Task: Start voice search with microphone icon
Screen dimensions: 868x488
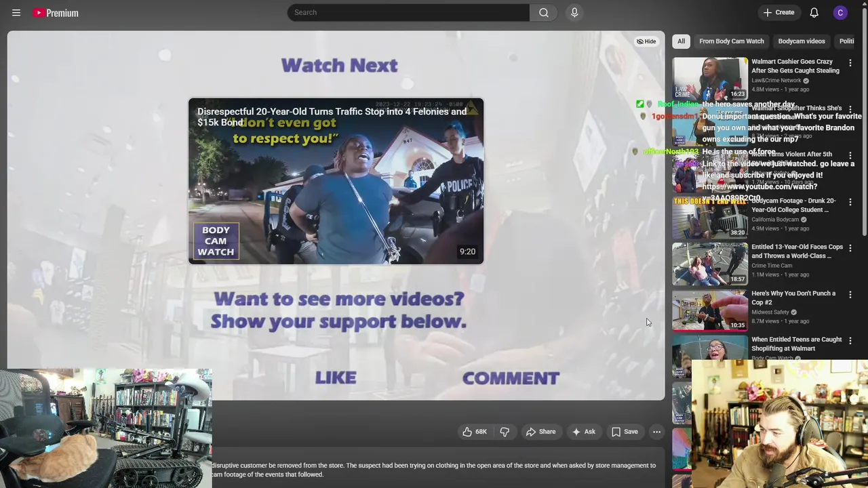Action: (x=574, y=12)
